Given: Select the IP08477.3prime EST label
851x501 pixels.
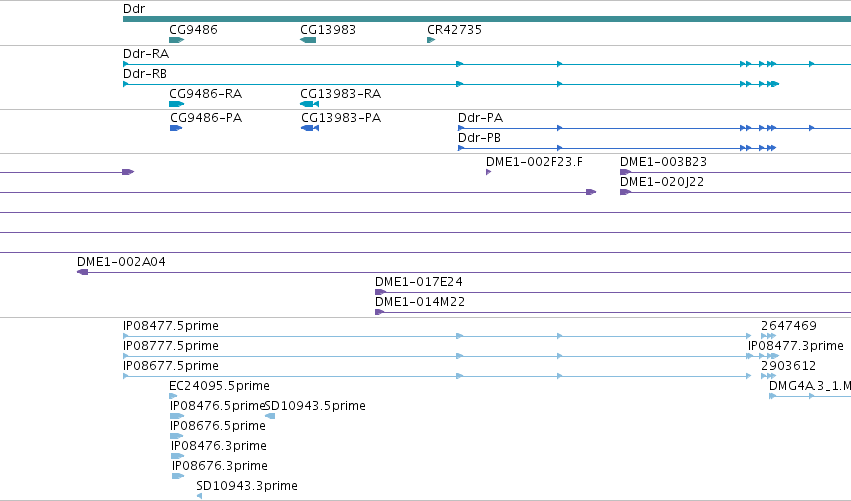Looking at the screenshot, I should [796, 346].
